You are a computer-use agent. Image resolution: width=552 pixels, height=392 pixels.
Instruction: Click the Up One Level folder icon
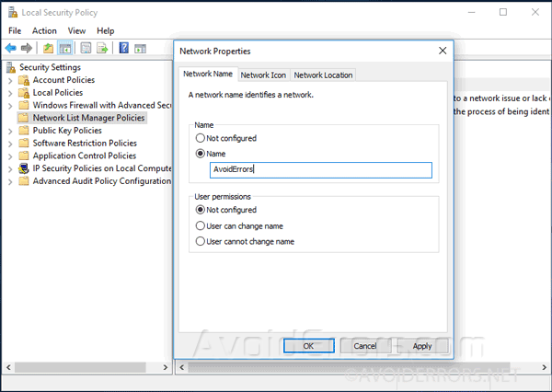click(x=48, y=48)
